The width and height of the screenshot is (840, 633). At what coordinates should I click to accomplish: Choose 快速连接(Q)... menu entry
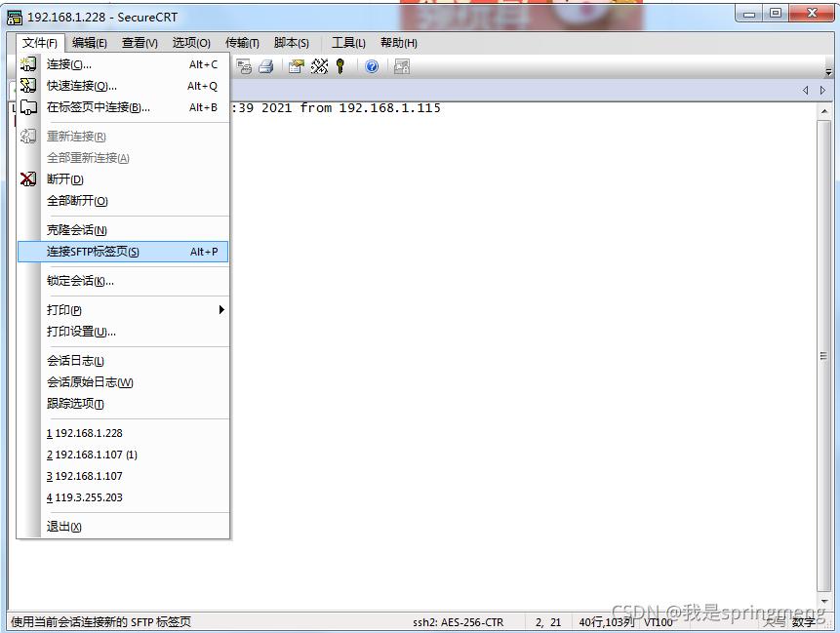click(x=123, y=86)
